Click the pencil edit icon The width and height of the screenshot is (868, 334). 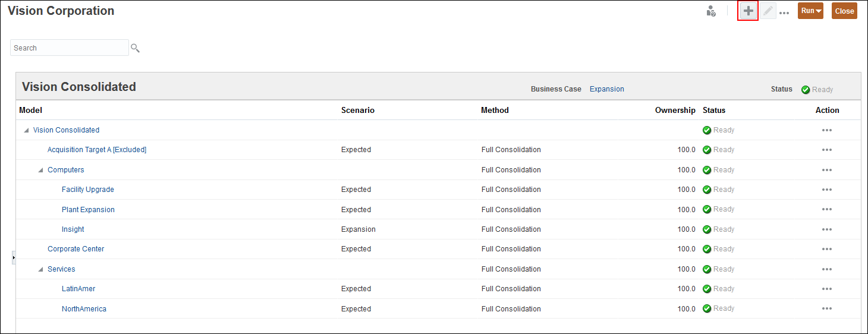(x=768, y=11)
